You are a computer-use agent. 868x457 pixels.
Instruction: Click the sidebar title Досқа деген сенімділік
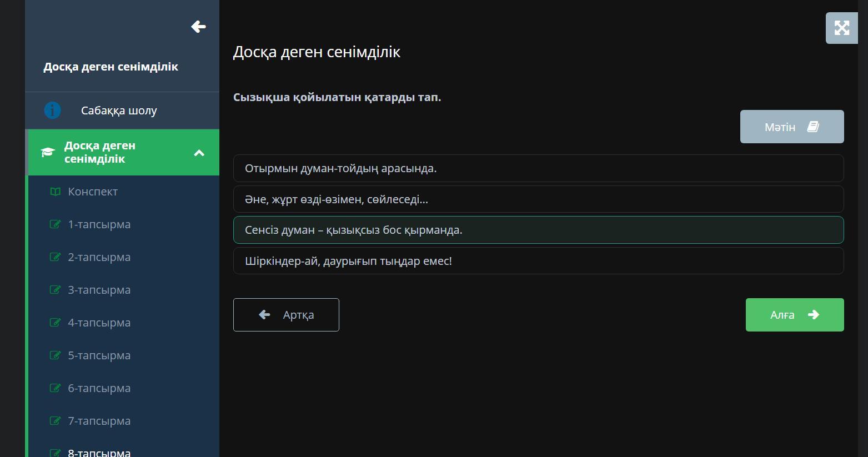click(111, 67)
